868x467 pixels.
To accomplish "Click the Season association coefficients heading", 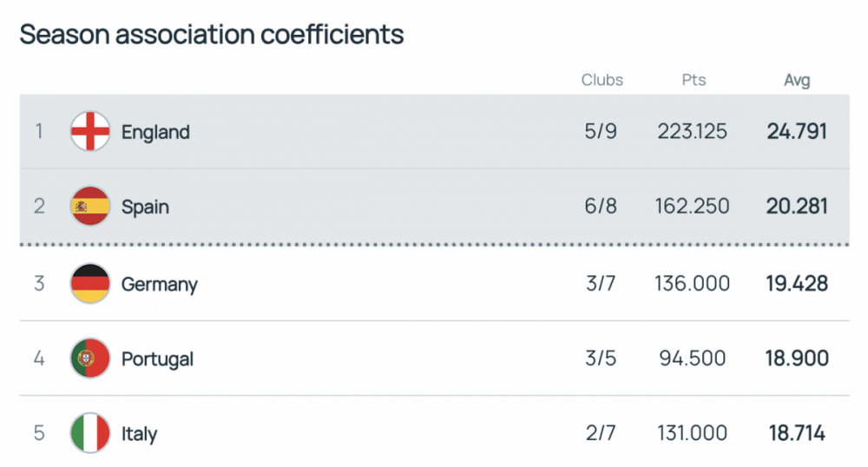I will pyautogui.click(x=212, y=35).
